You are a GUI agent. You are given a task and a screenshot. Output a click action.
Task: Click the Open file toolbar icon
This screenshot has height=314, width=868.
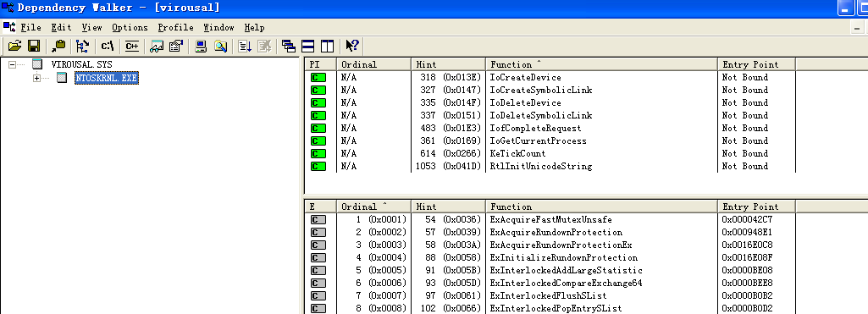[x=15, y=46]
